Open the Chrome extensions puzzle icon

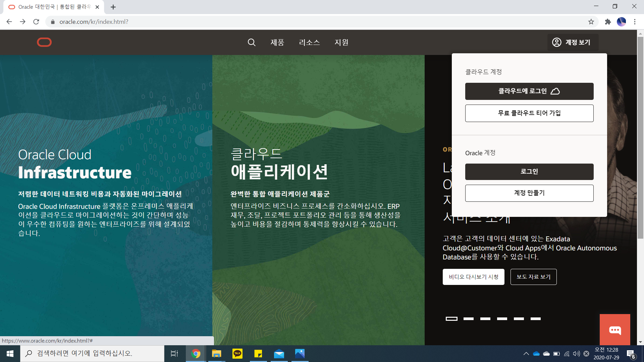(x=608, y=22)
